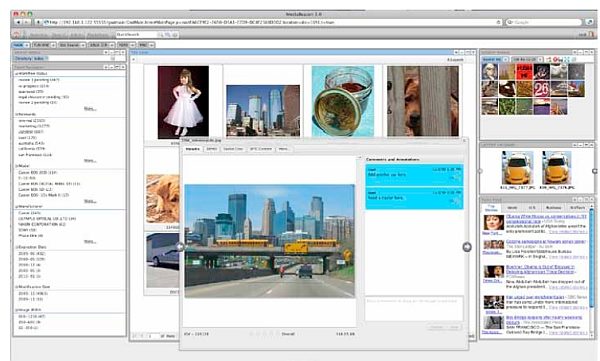Open the girl in white dress thumbnail
Viewport: 600px width, 361px height.
183,102
